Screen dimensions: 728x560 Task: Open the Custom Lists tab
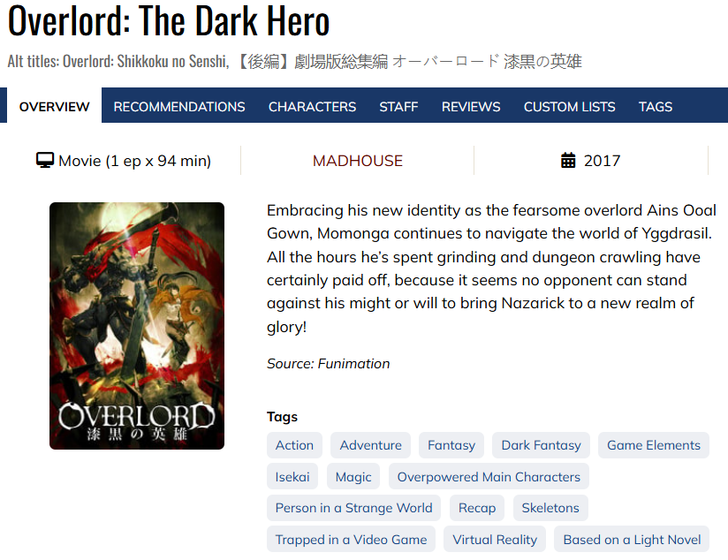click(x=569, y=106)
